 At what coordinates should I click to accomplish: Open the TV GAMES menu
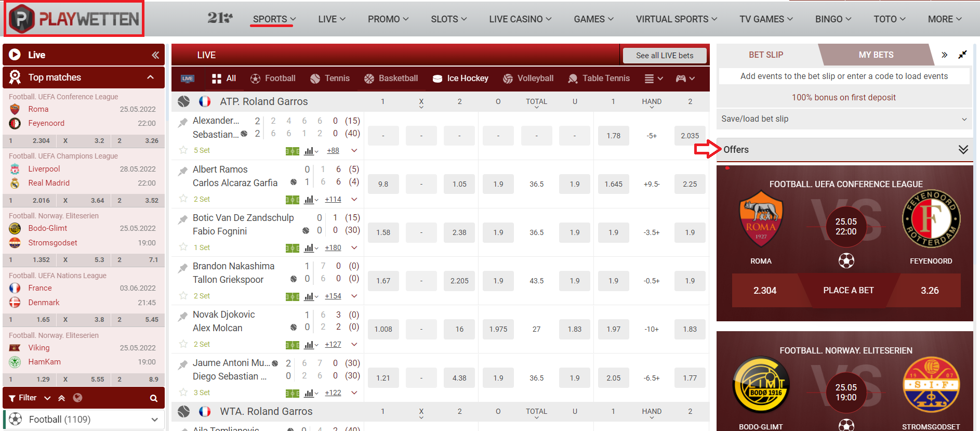(766, 19)
